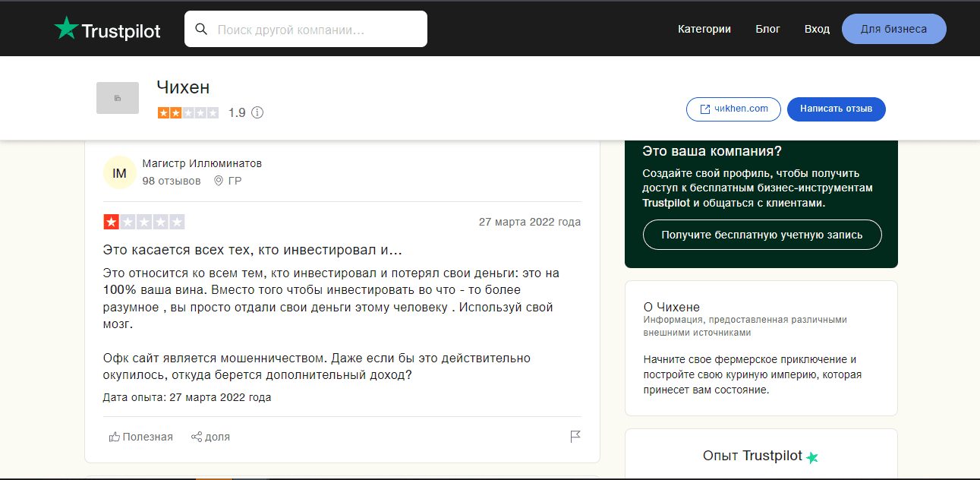Open the Категории menu

[704, 29]
